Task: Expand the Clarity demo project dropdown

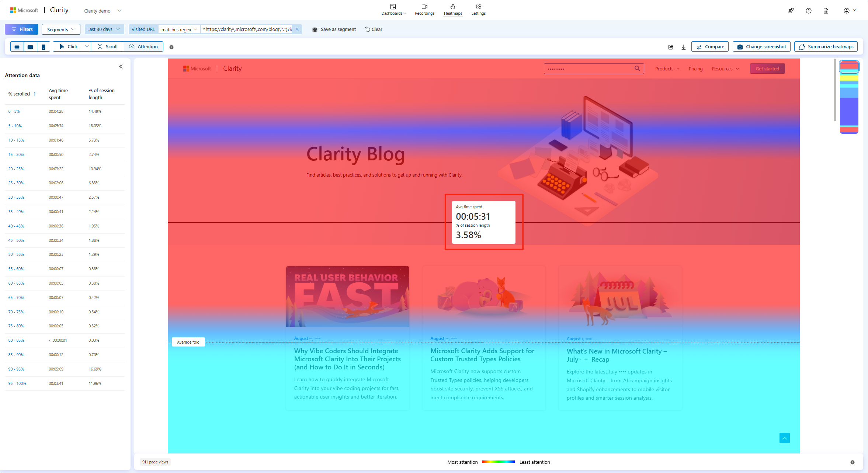Action: point(103,11)
